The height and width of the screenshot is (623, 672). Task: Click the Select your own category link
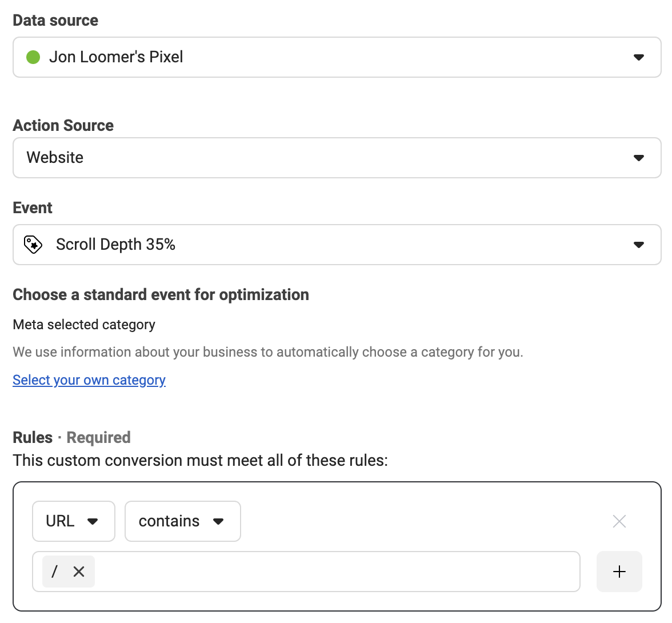click(89, 380)
